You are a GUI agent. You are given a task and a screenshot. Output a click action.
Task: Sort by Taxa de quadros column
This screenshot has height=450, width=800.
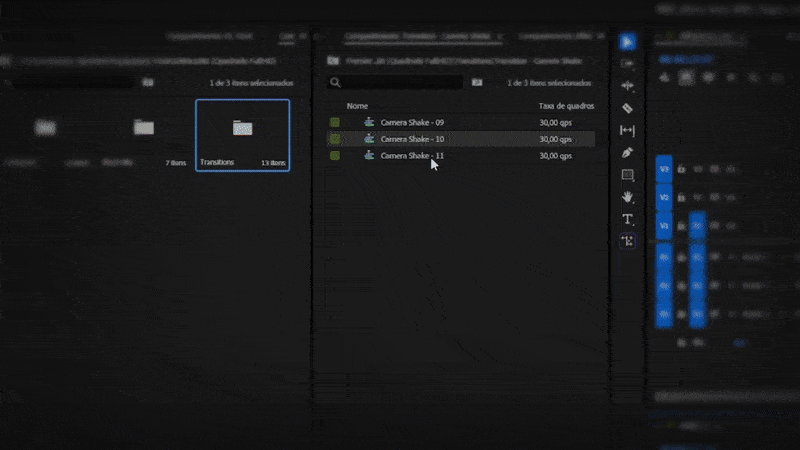[566, 106]
